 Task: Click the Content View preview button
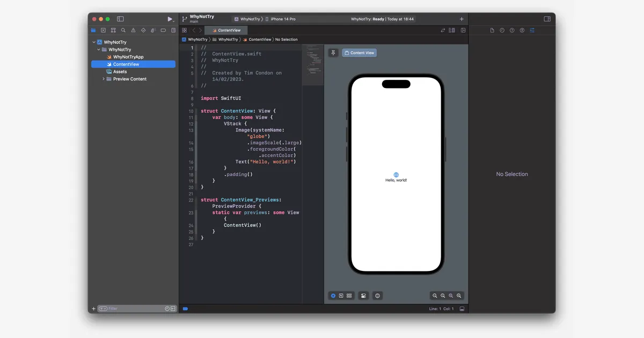[360, 53]
